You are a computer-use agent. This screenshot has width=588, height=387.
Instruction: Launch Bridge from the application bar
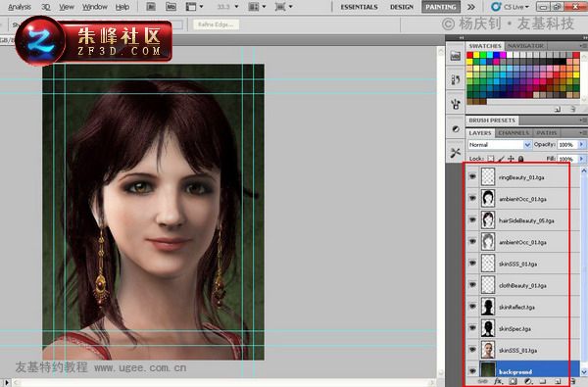(151, 7)
